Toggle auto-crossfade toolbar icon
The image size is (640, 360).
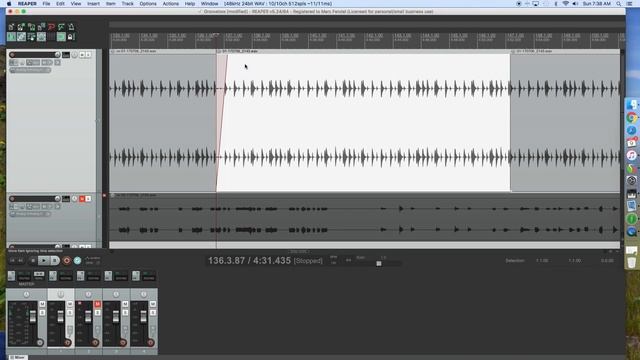click(11, 37)
